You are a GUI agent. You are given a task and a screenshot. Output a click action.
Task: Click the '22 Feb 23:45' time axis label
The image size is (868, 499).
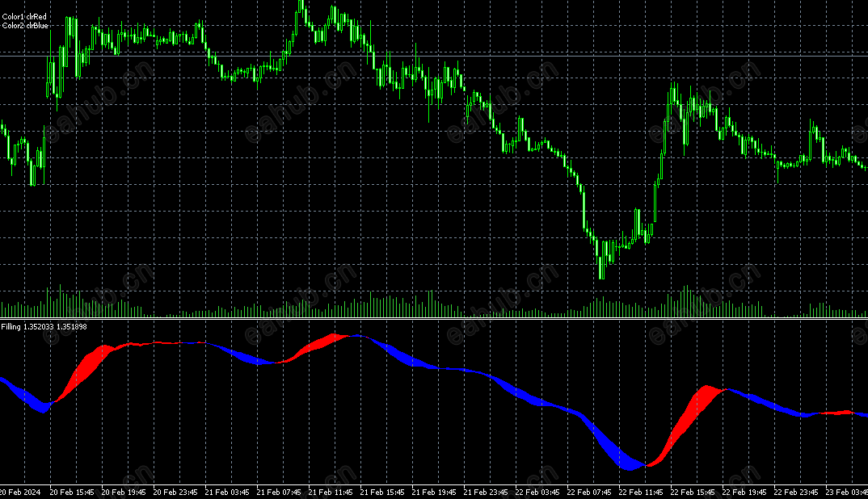click(x=796, y=493)
